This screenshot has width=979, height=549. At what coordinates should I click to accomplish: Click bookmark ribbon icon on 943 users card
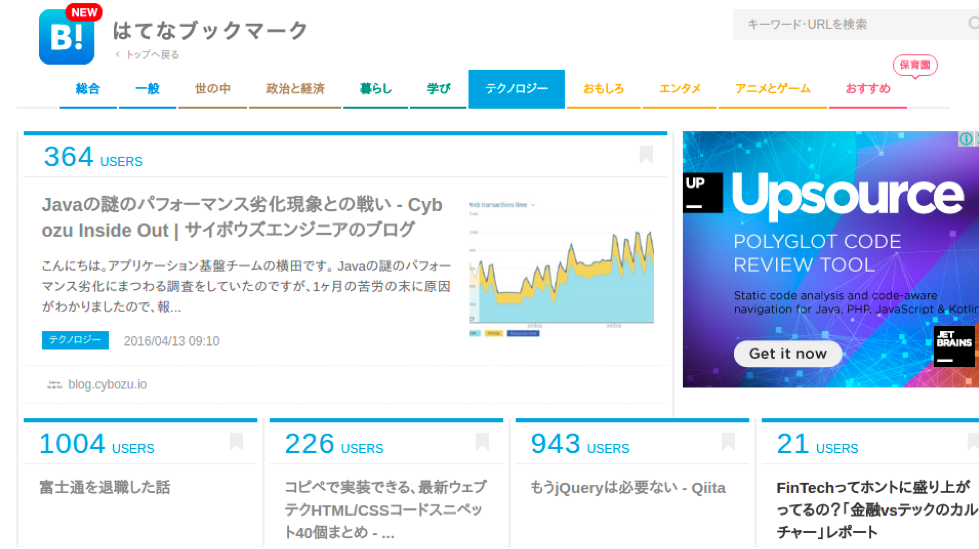728,442
